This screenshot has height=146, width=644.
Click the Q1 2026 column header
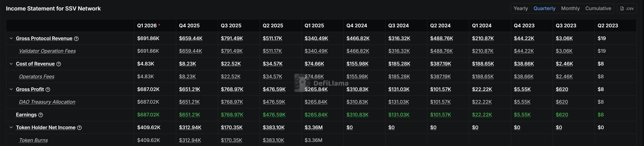(x=147, y=25)
